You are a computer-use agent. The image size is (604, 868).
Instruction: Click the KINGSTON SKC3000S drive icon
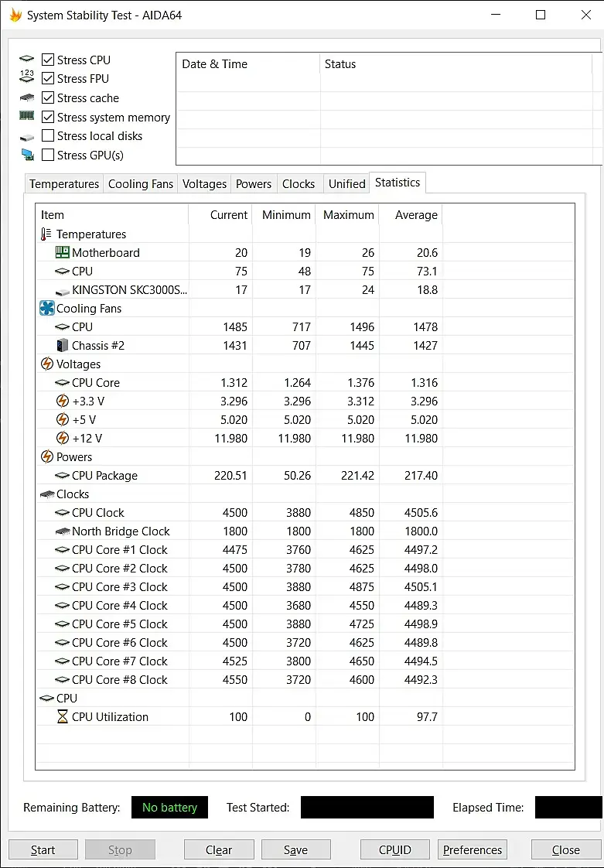coord(62,291)
